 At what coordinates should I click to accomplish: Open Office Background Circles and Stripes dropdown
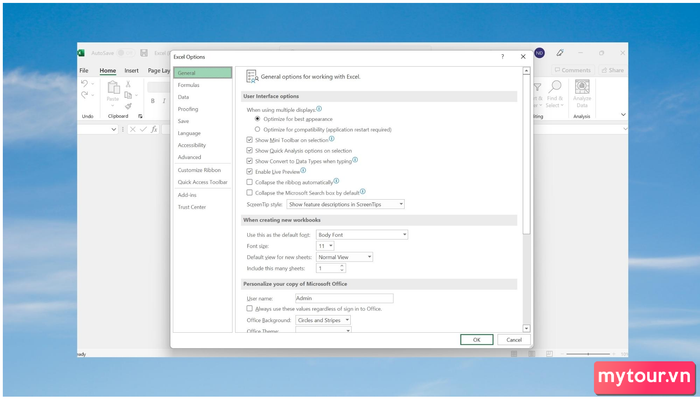[x=323, y=320]
